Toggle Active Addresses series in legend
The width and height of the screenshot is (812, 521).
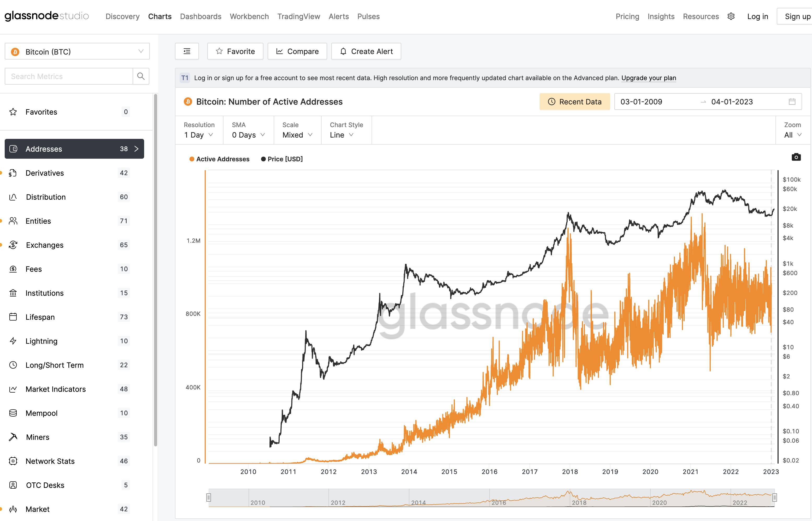pos(219,159)
